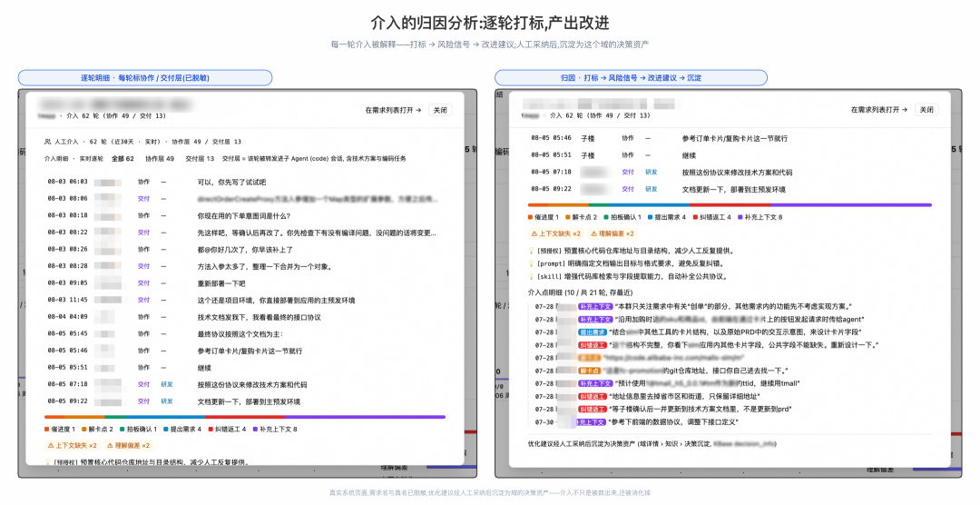Open 在需求列表打开 link in the 归因 dialog
Image resolution: width=980 pixels, height=505 pixels.
pos(878,110)
